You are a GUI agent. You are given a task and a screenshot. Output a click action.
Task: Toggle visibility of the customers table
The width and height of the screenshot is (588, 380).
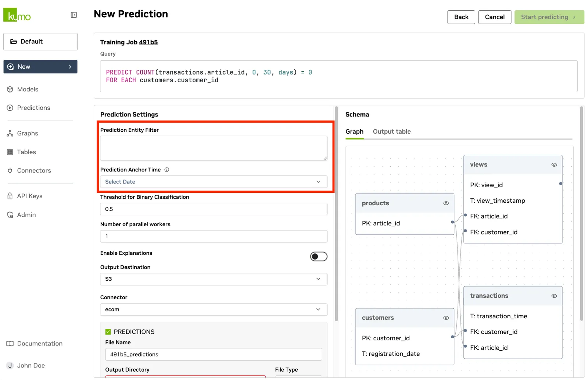point(446,318)
